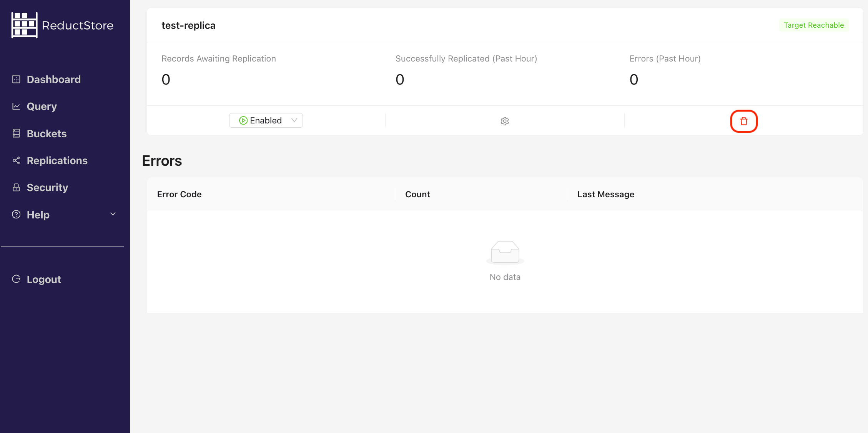
Task: Toggle the replication Enabled state
Action: (266, 120)
